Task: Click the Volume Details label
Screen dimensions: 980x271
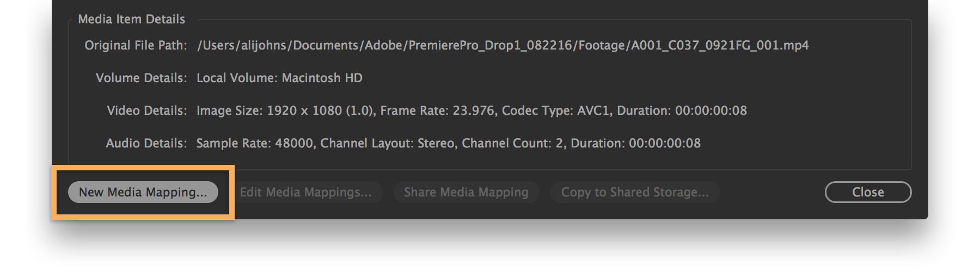Action: coord(141,78)
